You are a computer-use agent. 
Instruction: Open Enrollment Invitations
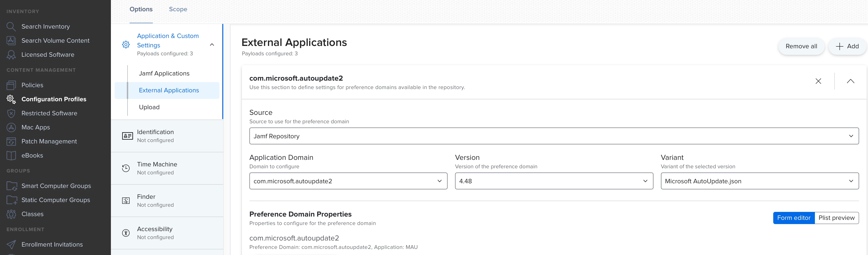click(52, 244)
